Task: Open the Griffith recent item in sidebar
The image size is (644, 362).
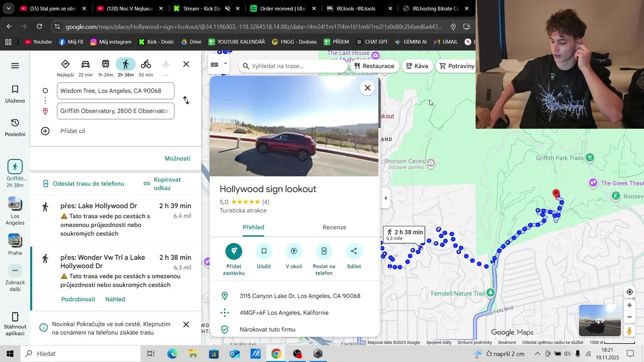Action: tap(15, 174)
